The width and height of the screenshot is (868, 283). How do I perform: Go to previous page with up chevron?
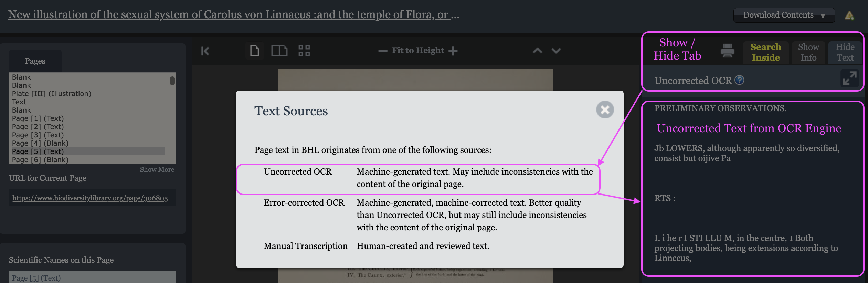(538, 51)
